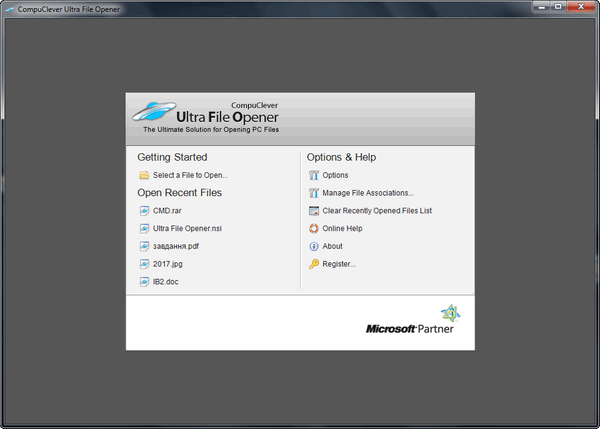Click the file icon next to завдання.pdf
Image resolution: width=600 pixels, height=429 pixels.
coord(144,246)
